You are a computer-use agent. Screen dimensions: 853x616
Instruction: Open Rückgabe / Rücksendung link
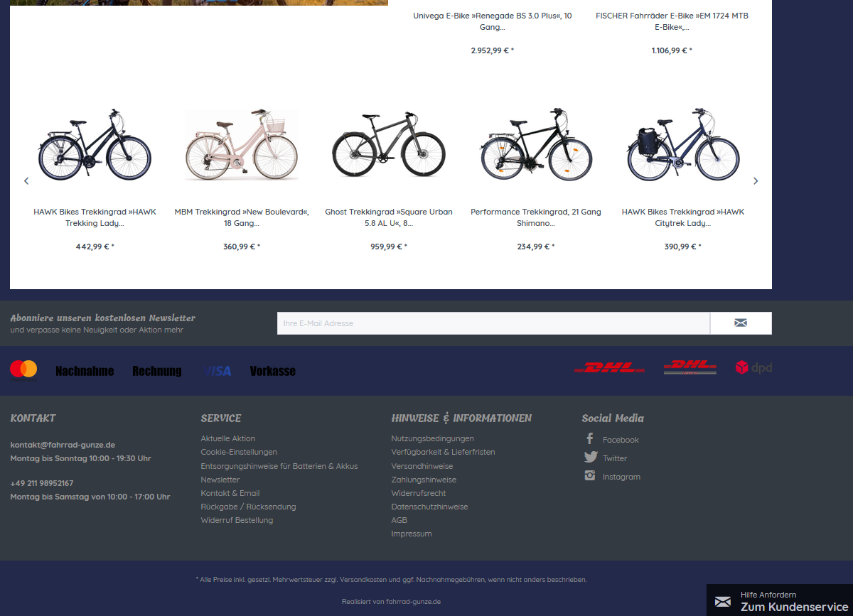pyautogui.click(x=248, y=507)
